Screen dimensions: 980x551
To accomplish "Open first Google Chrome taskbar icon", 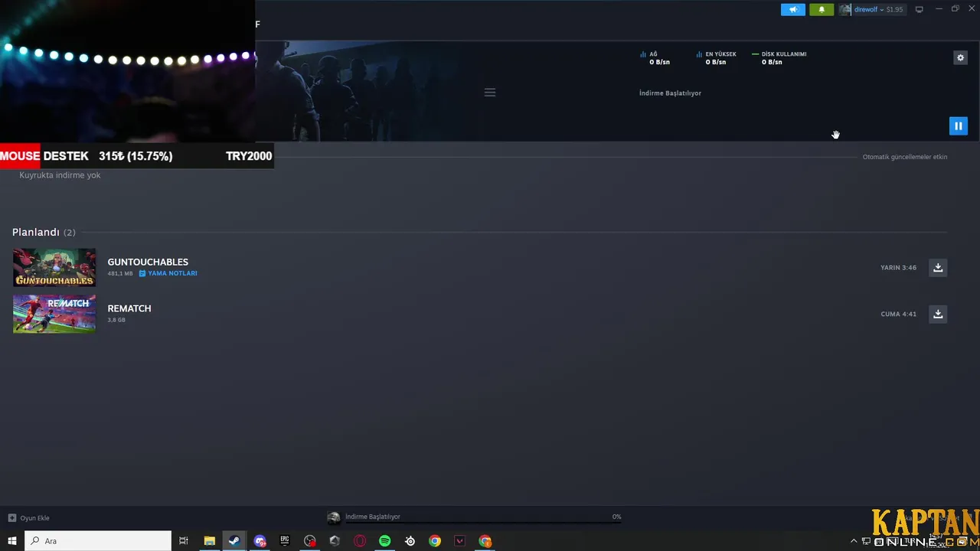I will tap(435, 541).
